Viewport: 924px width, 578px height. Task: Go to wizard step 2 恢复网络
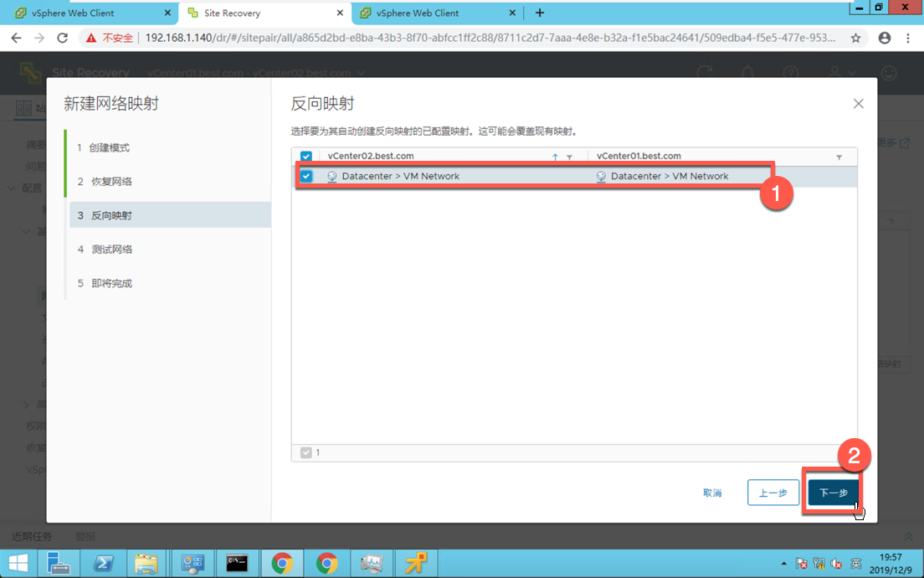105,181
